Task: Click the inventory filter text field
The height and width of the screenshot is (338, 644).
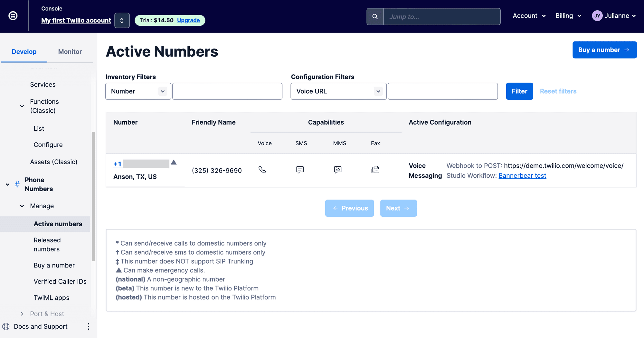Action: tap(227, 91)
